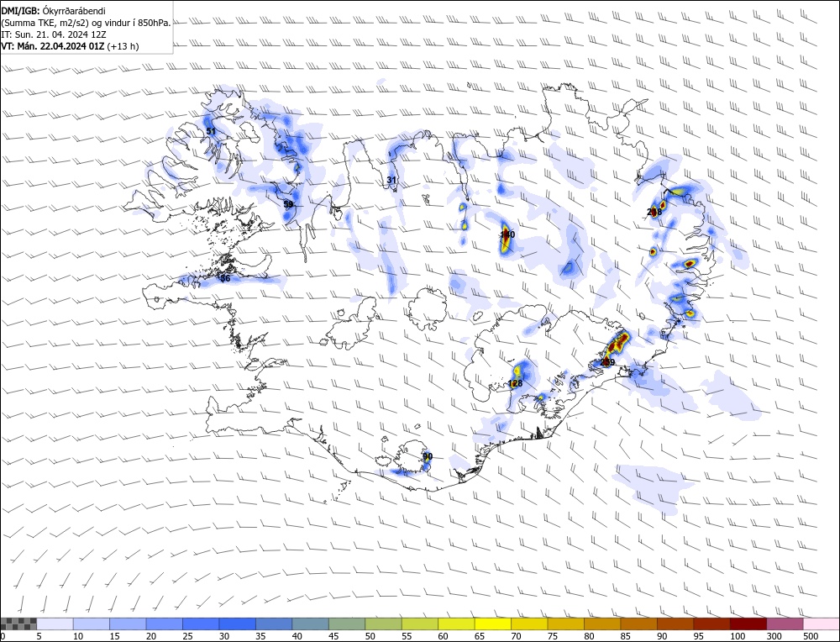Image resolution: width=840 pixels, height=642 pixels.
Task: Click legend tick label '500'
Action: [810, 636]
